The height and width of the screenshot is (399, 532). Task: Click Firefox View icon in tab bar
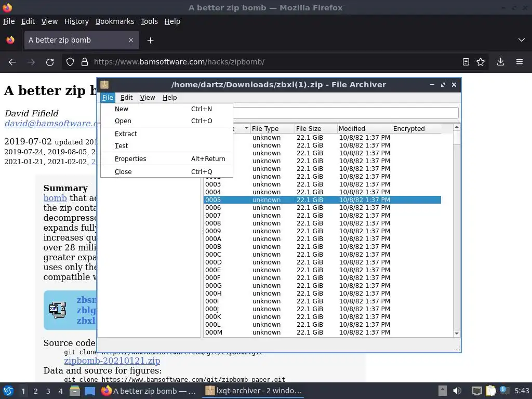pyautogui.click(x=10, y=40)
